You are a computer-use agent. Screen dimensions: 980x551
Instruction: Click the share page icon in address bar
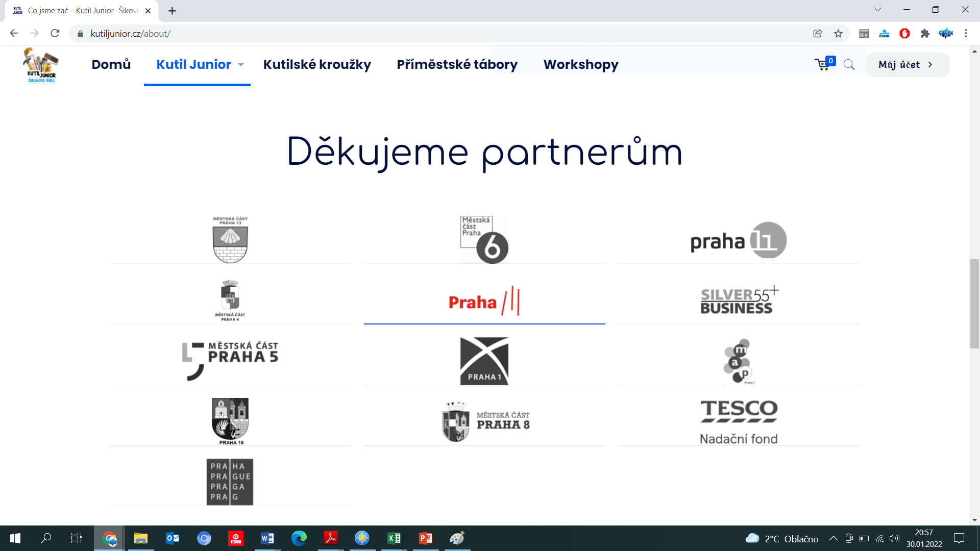[818, 34]
